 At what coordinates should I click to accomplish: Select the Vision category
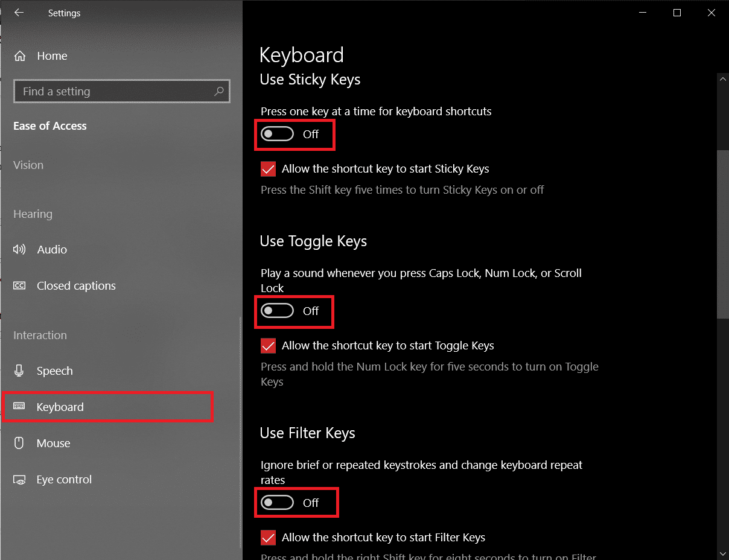[28, 165]
